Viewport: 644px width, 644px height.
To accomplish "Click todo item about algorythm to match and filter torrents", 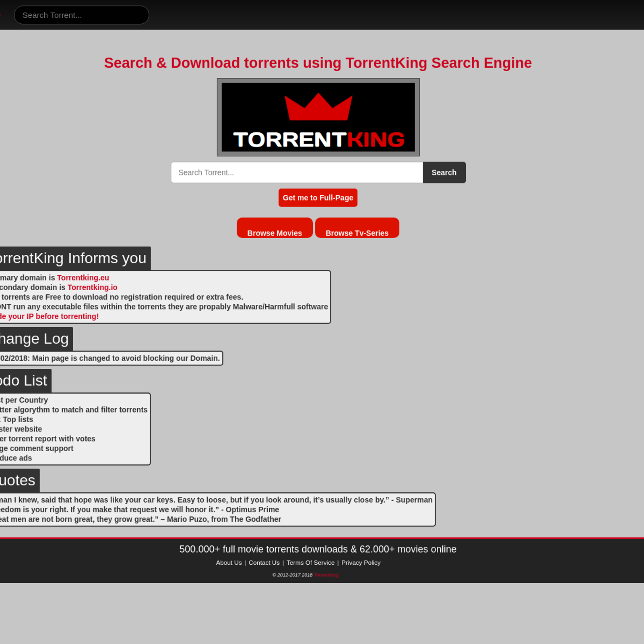I will coord(74,410).
